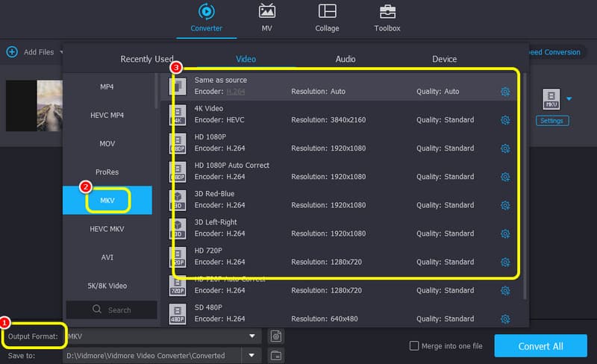Select HEVC MKV from format list

107,229
